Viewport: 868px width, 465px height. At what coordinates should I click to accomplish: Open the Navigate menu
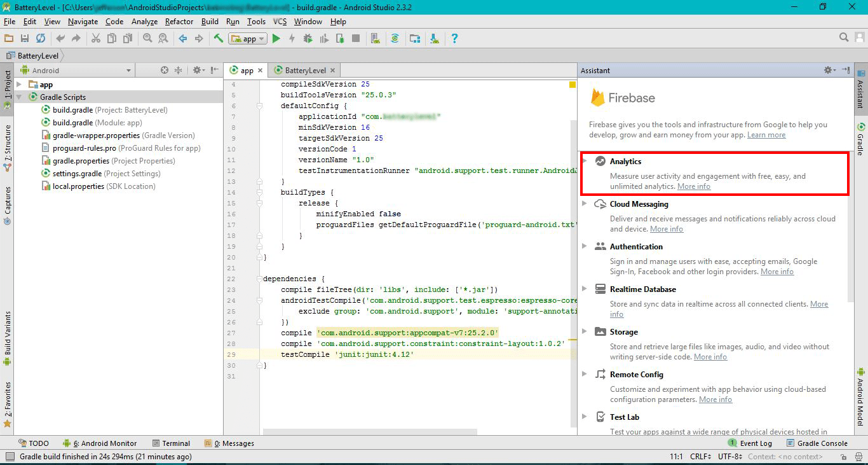click(83, 22)
